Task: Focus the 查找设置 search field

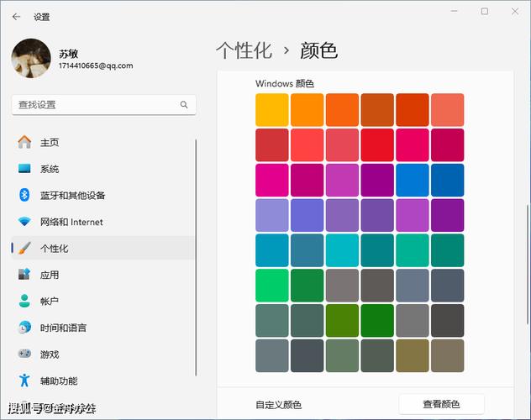Action: 103,105
